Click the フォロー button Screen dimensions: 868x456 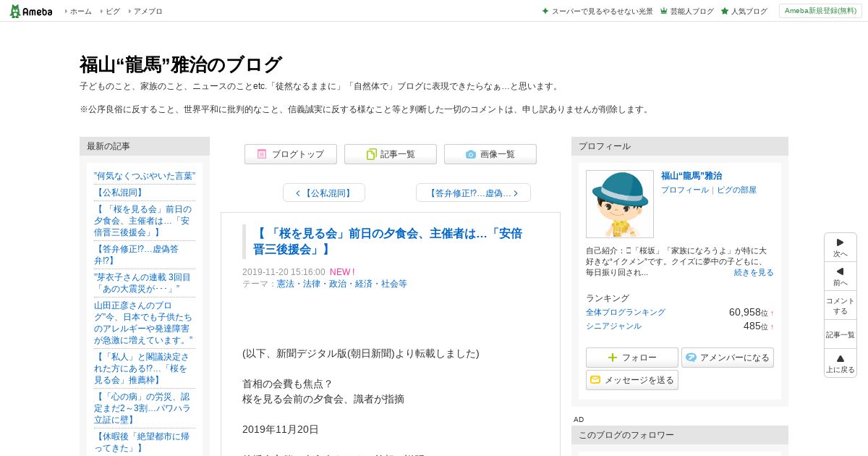click(x=632, y=358)
